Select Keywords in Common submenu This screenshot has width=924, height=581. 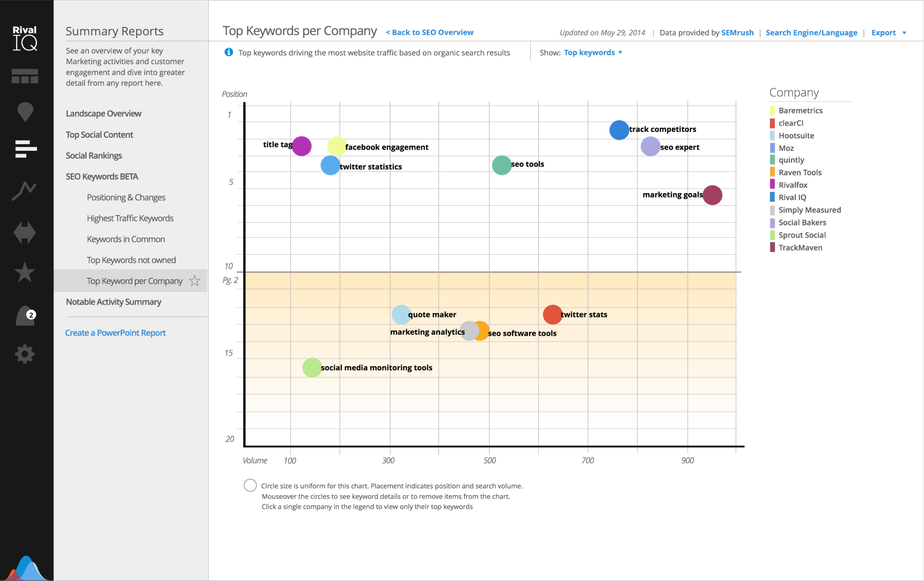126,239
